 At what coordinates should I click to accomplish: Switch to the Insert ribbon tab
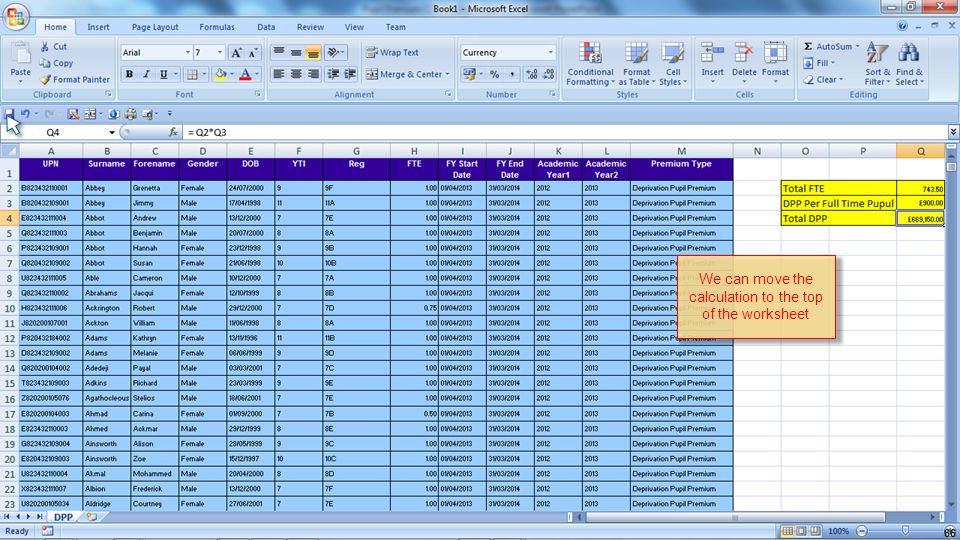pyautogui.click(x=98, y=27)
